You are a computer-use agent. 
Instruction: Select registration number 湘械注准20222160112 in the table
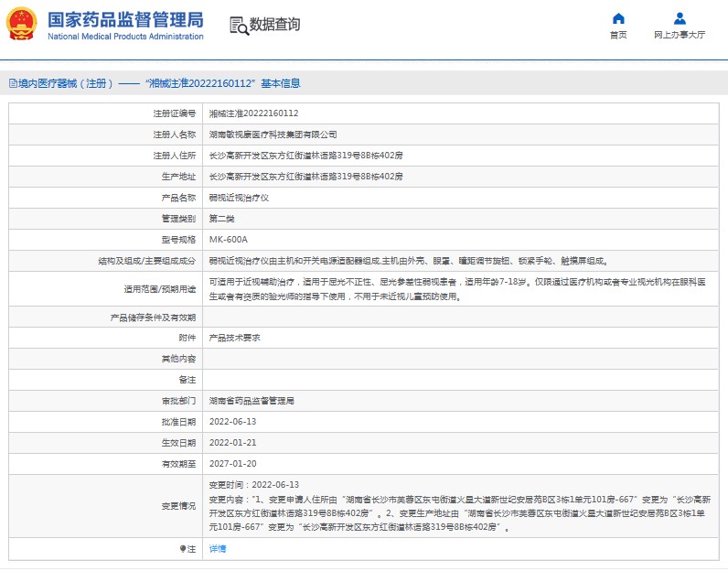(x=253, y=113)
